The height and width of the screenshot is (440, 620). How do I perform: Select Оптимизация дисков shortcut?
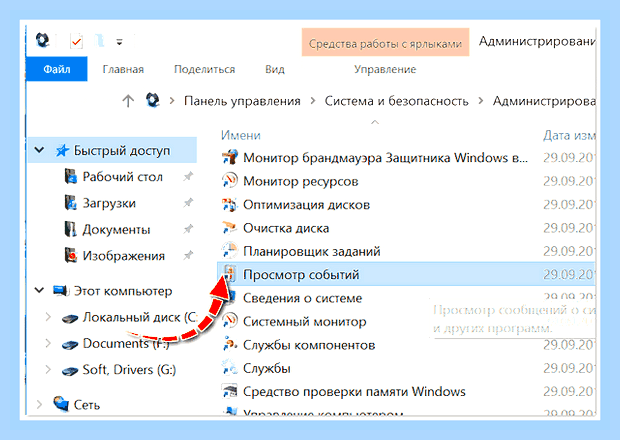[x=306, y=205]
